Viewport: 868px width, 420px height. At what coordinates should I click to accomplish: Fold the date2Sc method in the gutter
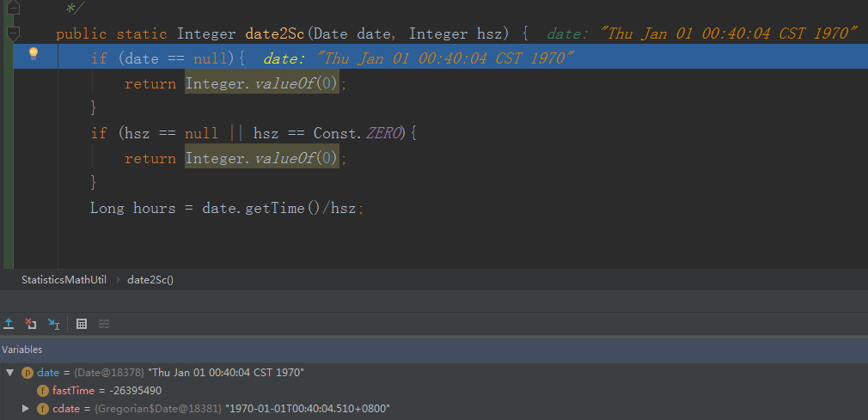[x=12, y=33]
